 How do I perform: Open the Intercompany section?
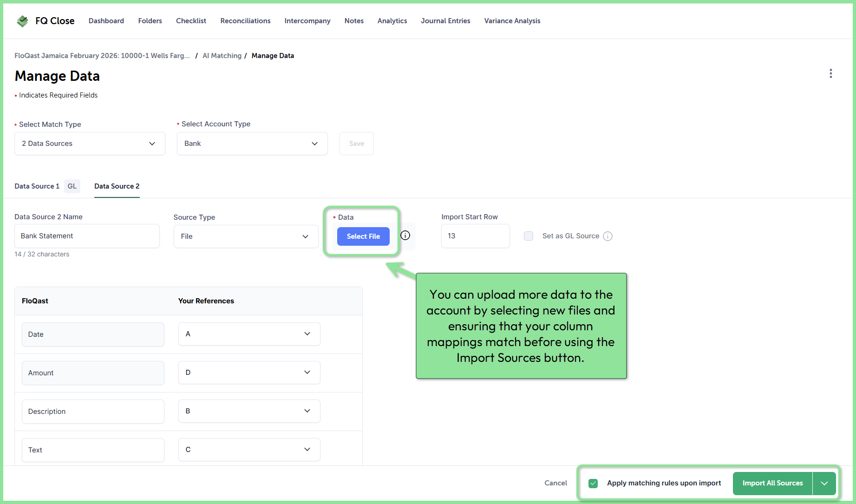pos(307,21)
